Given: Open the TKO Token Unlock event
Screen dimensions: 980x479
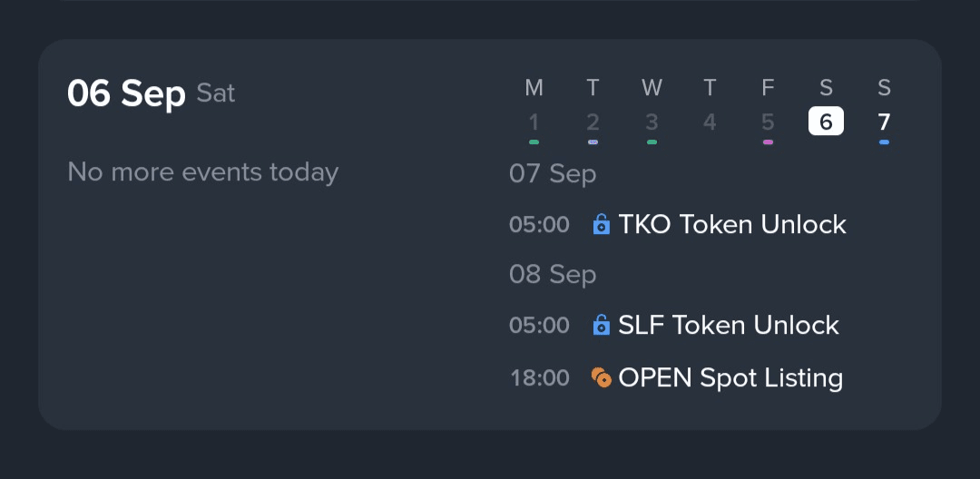Looking at the screenshot, I should (x=731, y=224).
